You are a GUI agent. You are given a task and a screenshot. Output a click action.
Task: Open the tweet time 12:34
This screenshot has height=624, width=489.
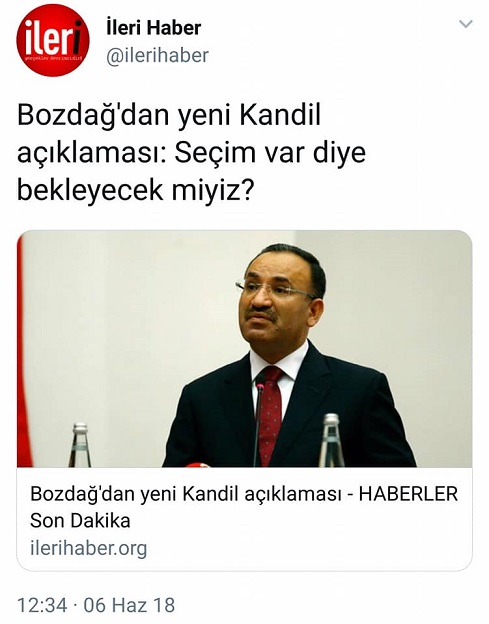(42, 605)
